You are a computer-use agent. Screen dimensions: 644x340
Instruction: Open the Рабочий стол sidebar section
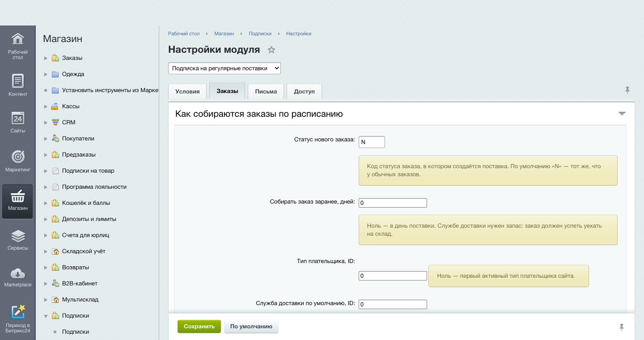coord(17,46)
